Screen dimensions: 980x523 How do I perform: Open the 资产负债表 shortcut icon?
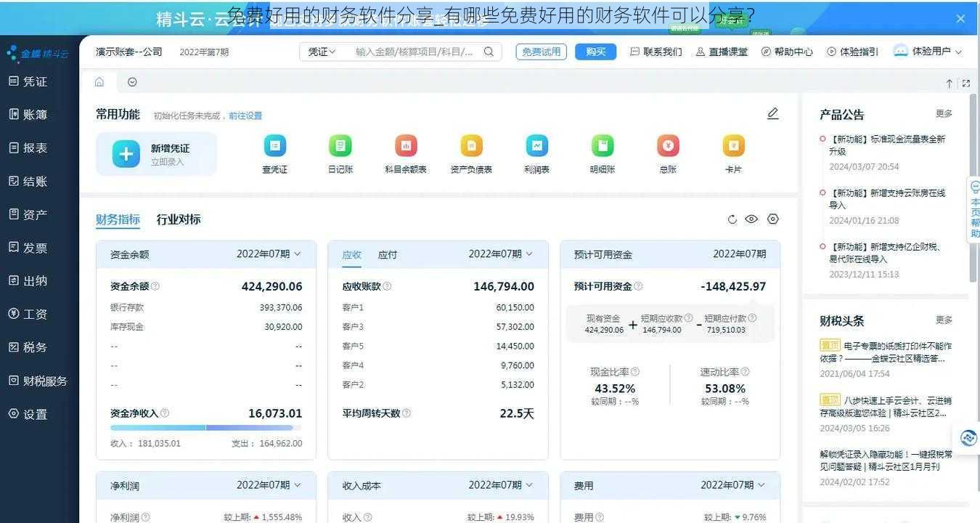click(471, 146)
